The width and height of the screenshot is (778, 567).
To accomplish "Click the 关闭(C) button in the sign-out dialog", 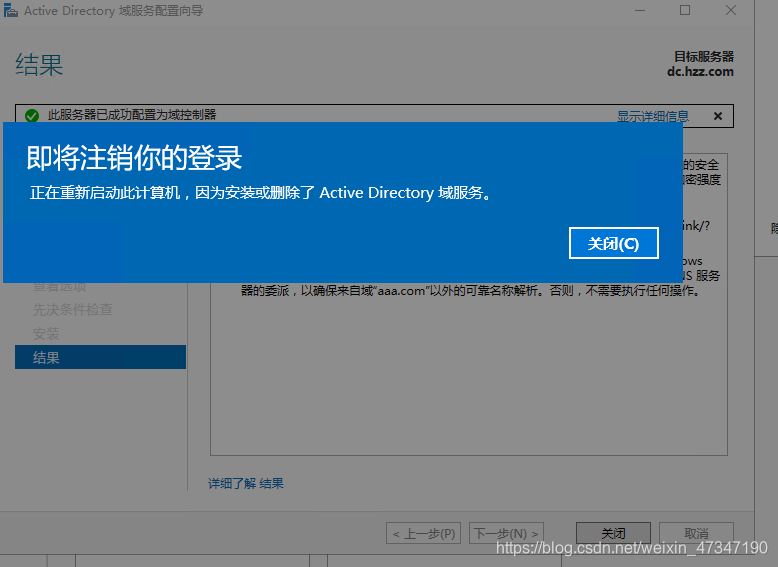I will [x=614, y=243].
